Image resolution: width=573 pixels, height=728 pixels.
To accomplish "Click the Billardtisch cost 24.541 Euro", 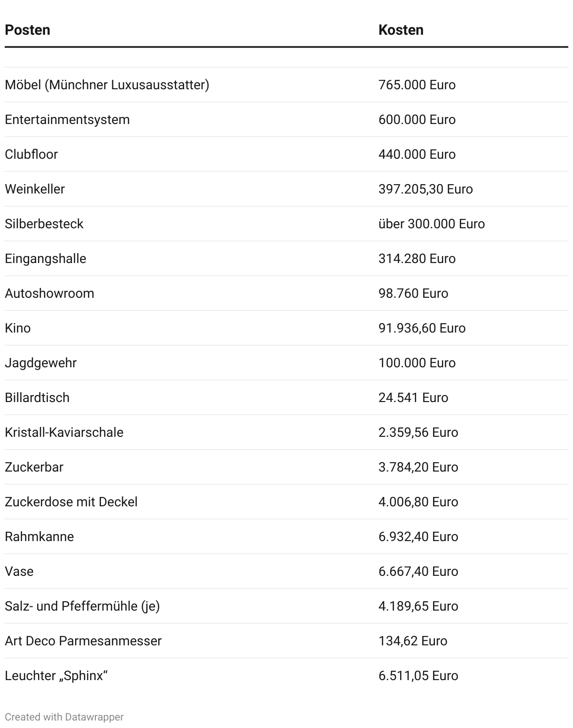I will coord(413,398).
